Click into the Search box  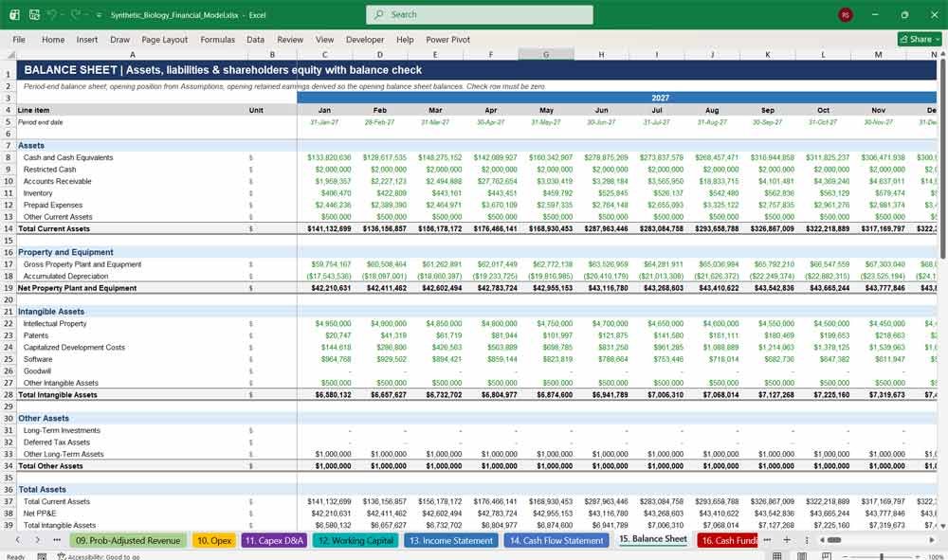pos(479,14)
